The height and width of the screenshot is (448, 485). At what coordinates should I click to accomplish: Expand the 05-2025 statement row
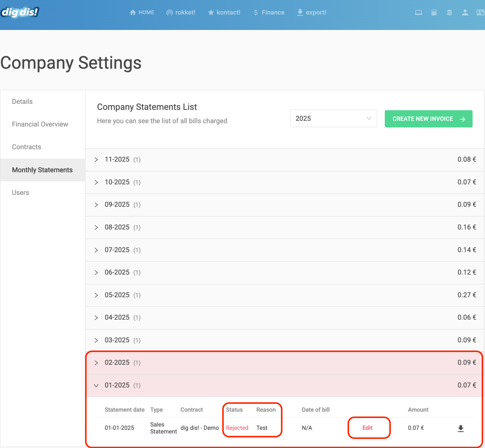pos(285,295)
